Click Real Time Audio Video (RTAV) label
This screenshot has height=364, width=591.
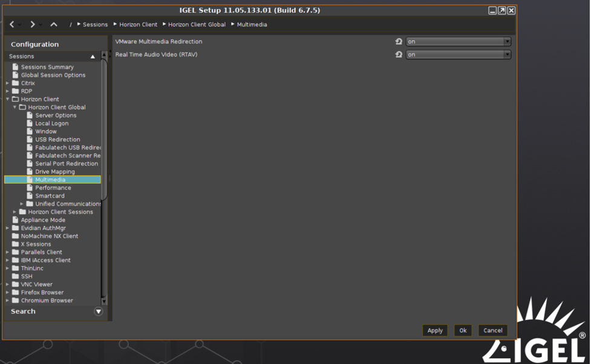coord(156,54)
